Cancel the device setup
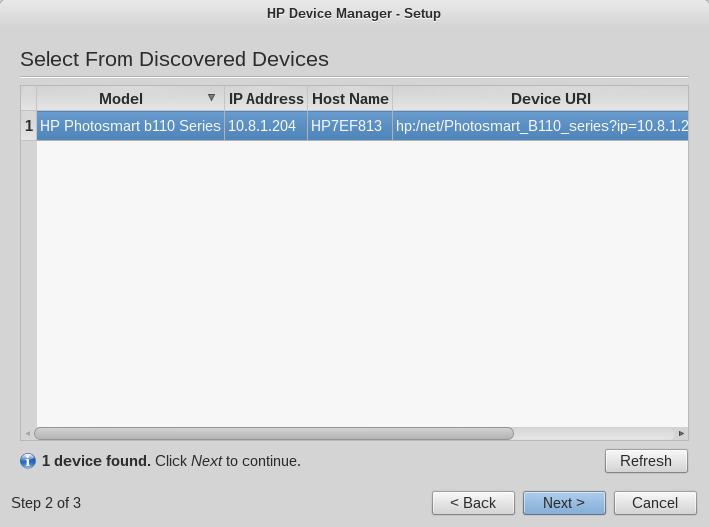The width and height of the screenshot is (709, 527). 655,503
